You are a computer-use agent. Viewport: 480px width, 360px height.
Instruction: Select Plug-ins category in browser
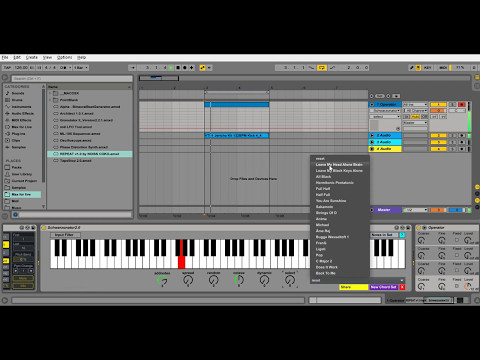pos(19,134)
